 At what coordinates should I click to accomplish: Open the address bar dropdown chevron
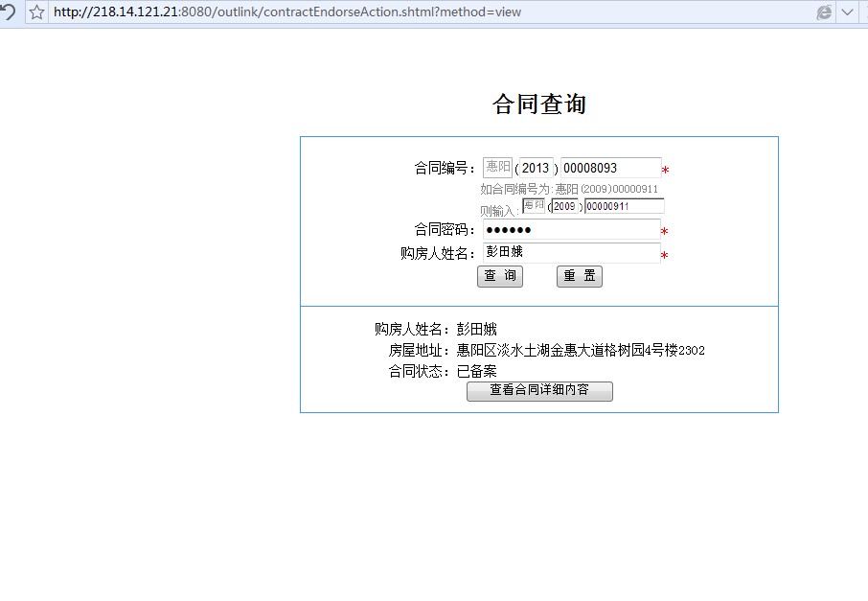[847, 12]
